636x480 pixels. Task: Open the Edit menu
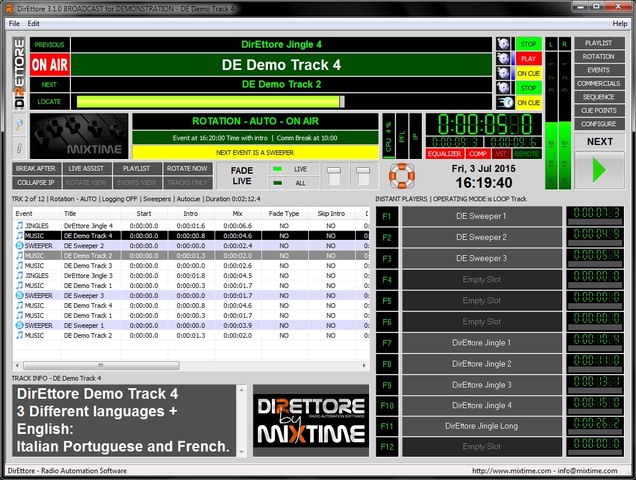point(33,24)
